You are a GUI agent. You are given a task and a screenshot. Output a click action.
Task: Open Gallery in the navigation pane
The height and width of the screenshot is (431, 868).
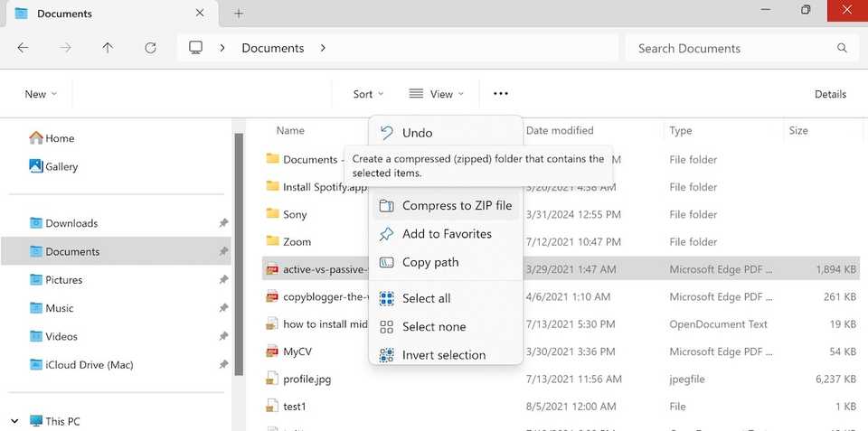point(61,166)
